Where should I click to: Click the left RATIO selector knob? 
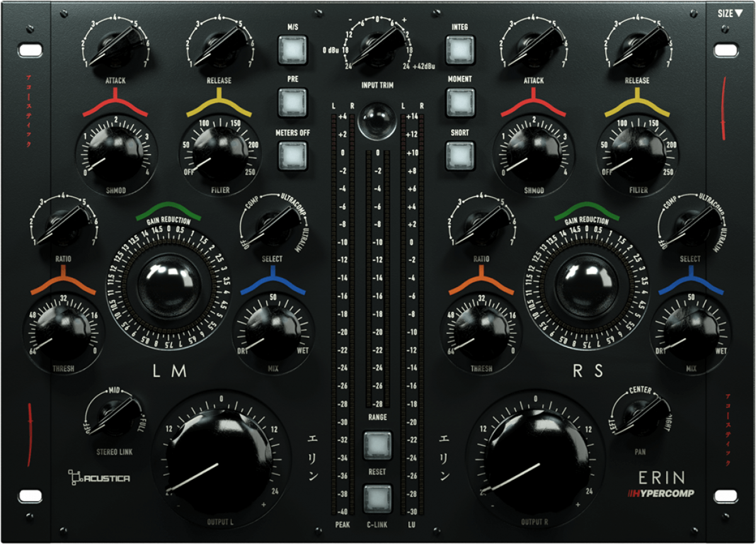[62, 227]
